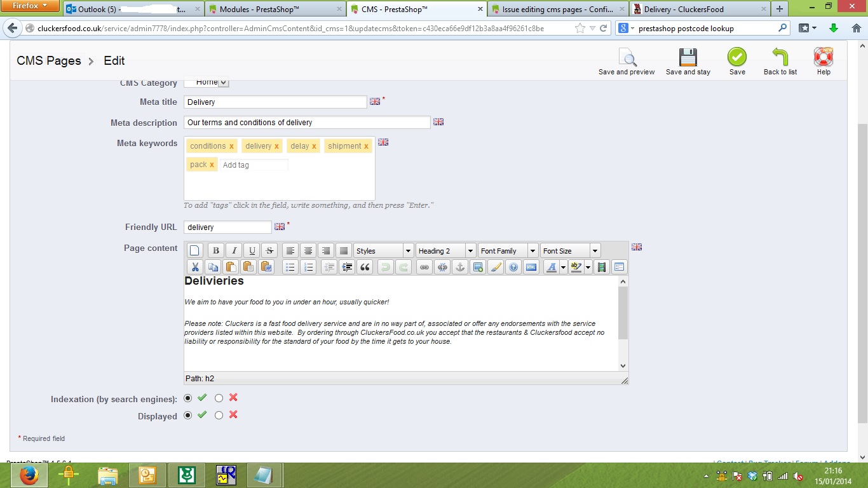Open the Help lifebuoy button
The image size is (868, 488).
click(824, 62)
